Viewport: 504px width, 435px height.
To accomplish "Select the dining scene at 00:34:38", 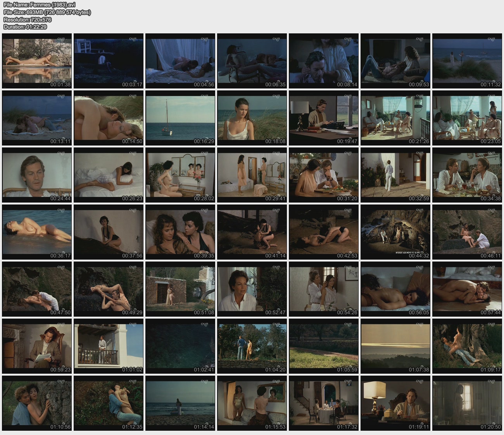I will click(x=467, y=175).
